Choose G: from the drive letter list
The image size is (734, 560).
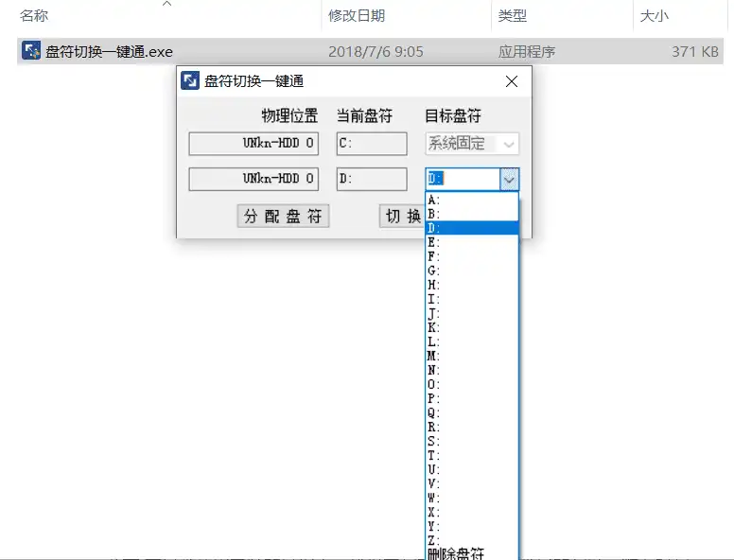click(472, 271)
